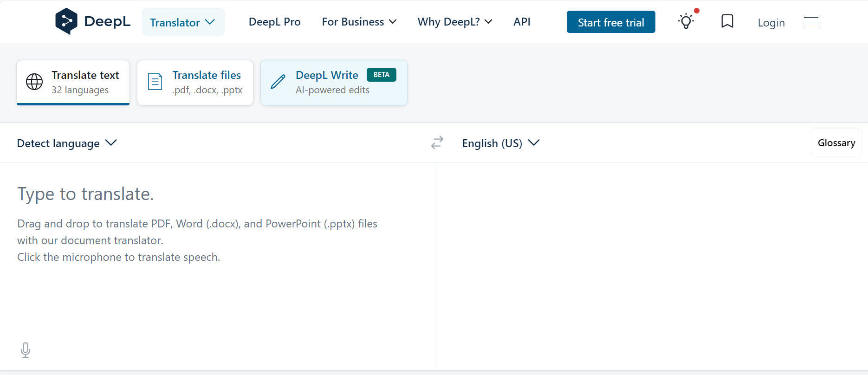
Task: Click the globe icon in Translate text
Action: (34, 82)
